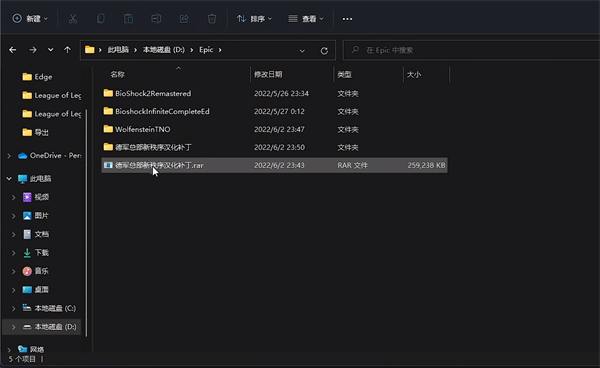The height and width of the screenshot is (368, 600).
Task: Click the RAR 文件 type cell
Action: [x=352, y=165]
